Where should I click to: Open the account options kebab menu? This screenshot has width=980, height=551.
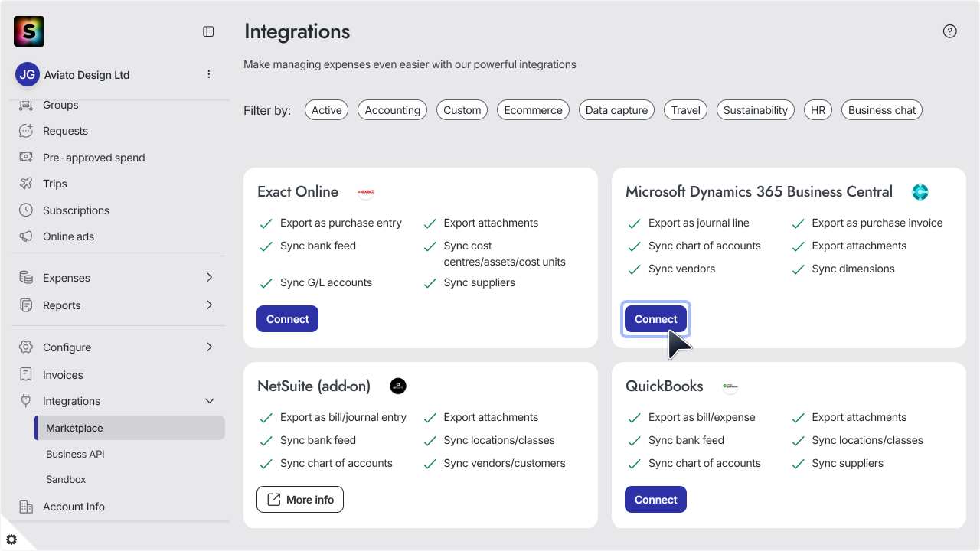click(x=209, y=74)
